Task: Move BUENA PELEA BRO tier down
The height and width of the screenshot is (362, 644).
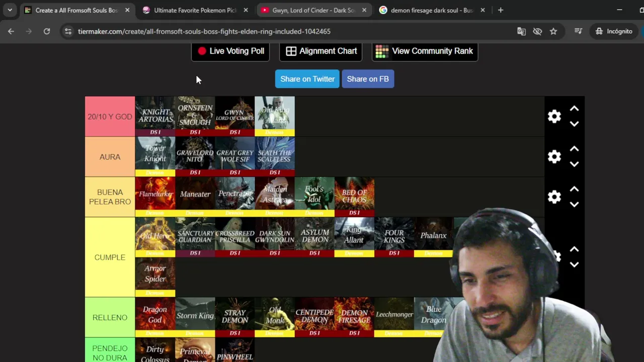Action: [x=574, y=204]
